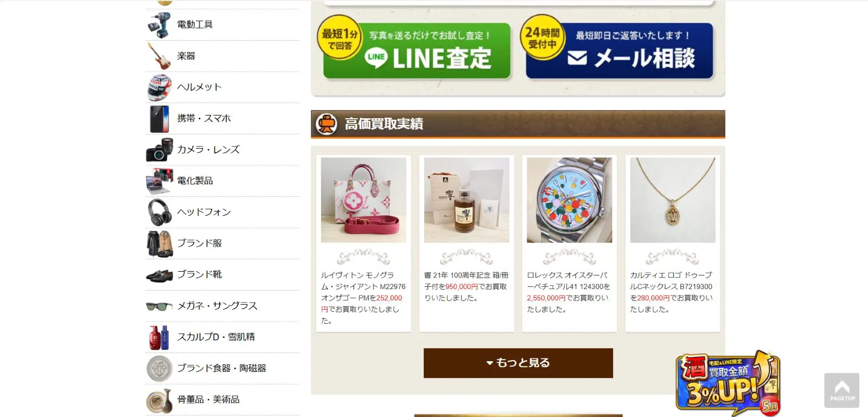Viewport: 868px width, 417px height.
Task: Click the electric drill icon for 電動工具
Action: coord(159,25)
